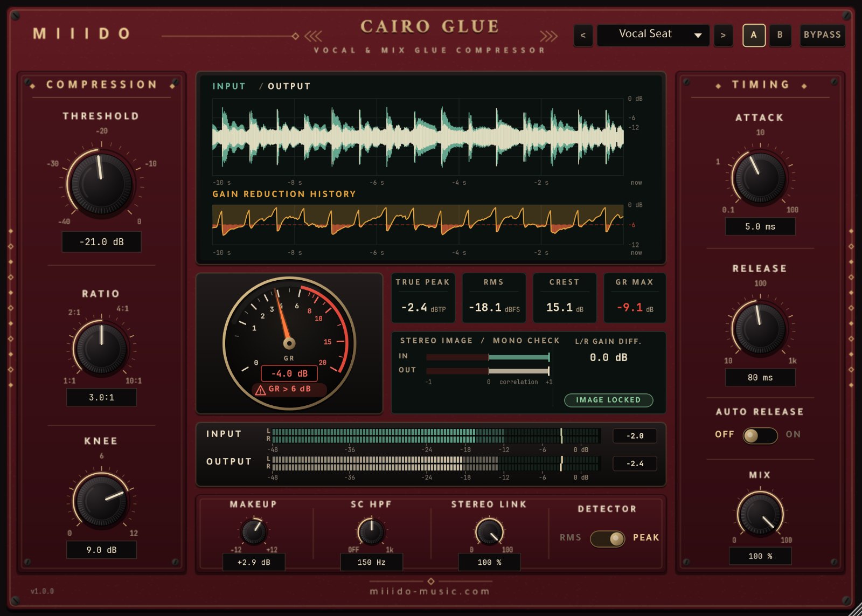862x616 pixels.
Task: Click the input peak -2.0 readout
Action: pyautogui.click(x=635, y=436)
